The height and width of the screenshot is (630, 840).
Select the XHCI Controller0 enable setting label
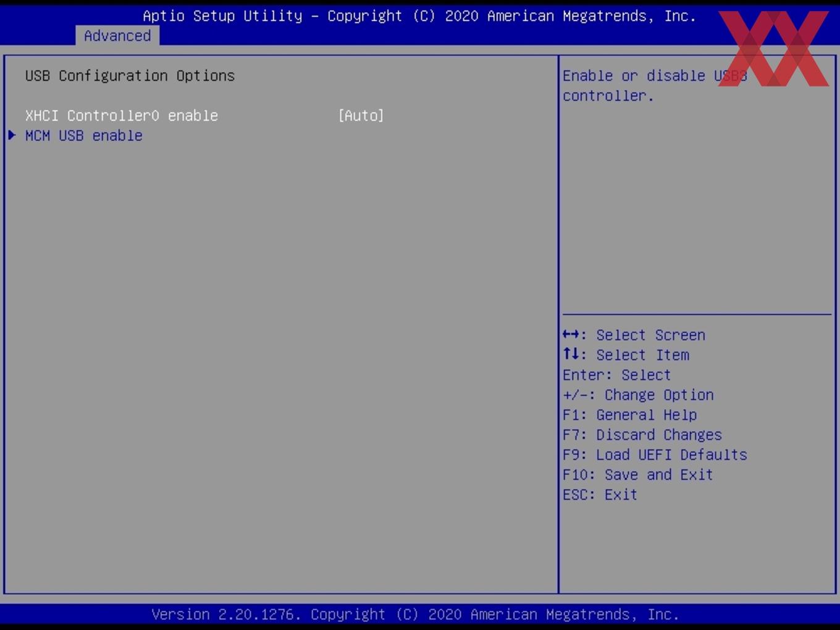pos(122,115)
